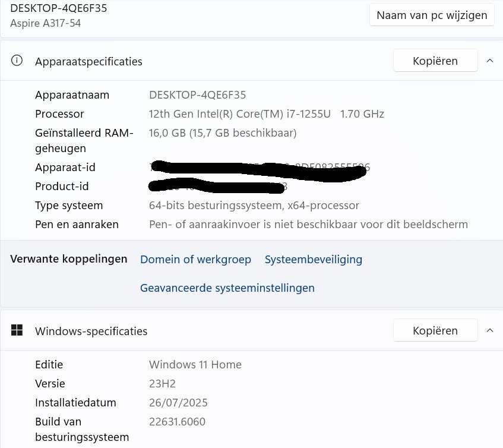Image resolution: width=503 pixels, height=448 pixels.
Task: Click the Apparaatspecificaties section header
Action: click(88, 61)
